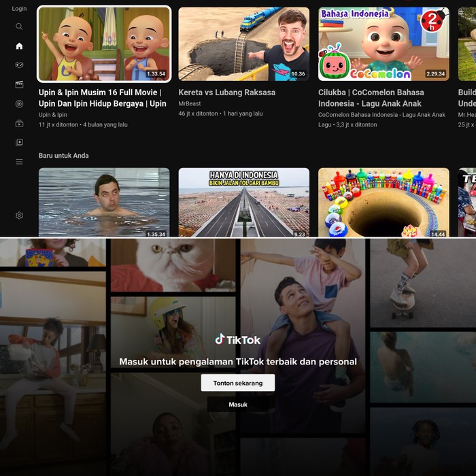Click the white cat tile in TikTok

pyautogui.click(x=173, y=265)
